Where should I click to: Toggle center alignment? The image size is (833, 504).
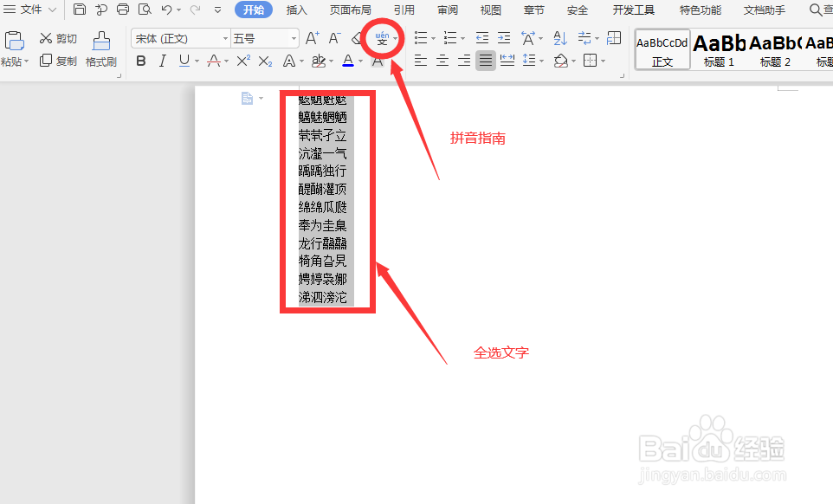[x=441, y=60]
